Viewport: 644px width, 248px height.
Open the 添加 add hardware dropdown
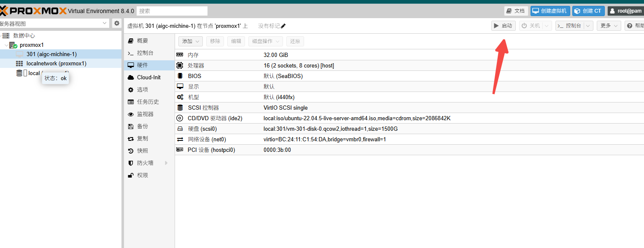[191, 41]
